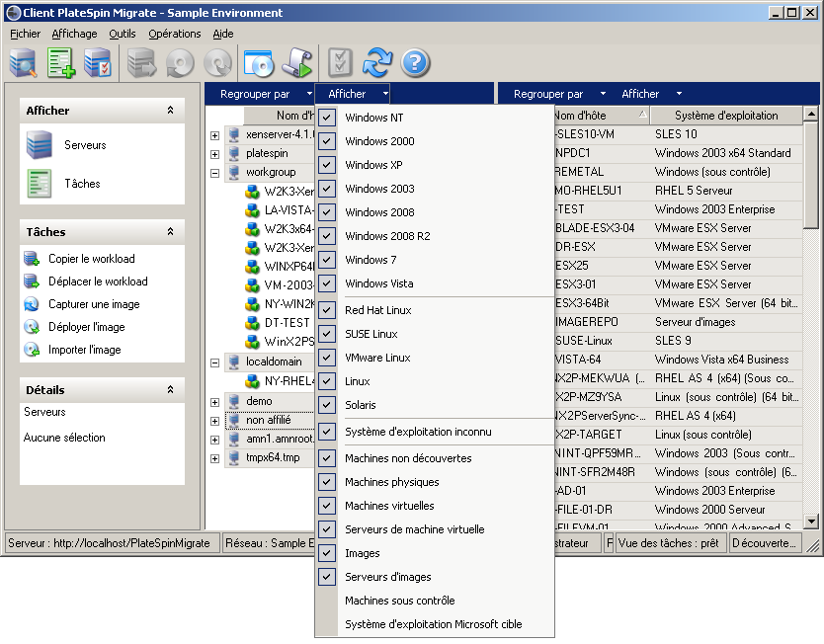Expand the xenserver-4.1.0 tree node
The height and width of the screenshot is (644, 824).
point(215,134)
